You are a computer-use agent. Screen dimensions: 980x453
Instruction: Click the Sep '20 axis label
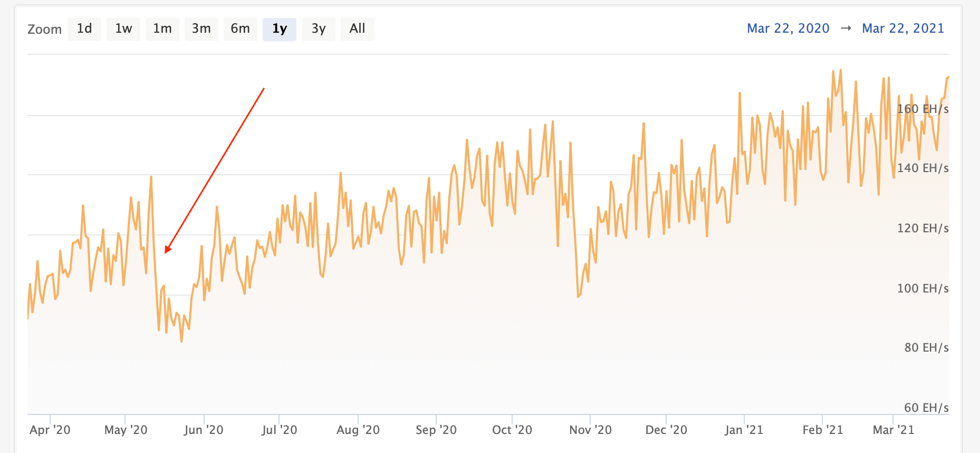pos(436,430)
